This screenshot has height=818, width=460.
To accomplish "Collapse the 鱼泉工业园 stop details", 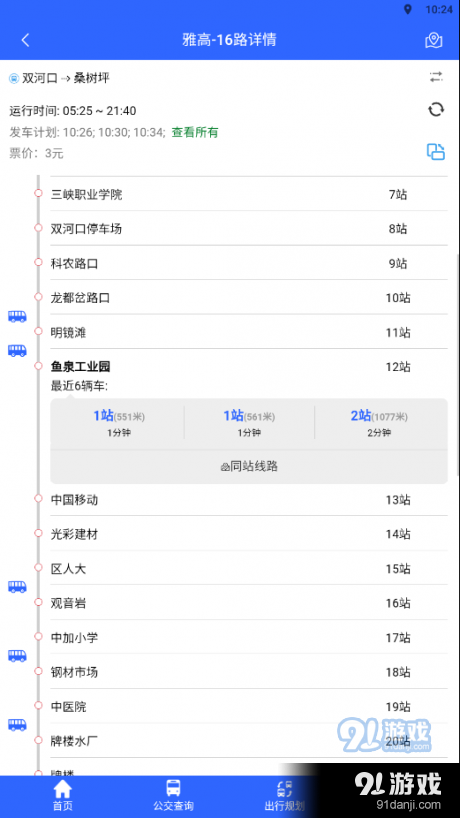I will pyautogui.click(x=249, y=367).
